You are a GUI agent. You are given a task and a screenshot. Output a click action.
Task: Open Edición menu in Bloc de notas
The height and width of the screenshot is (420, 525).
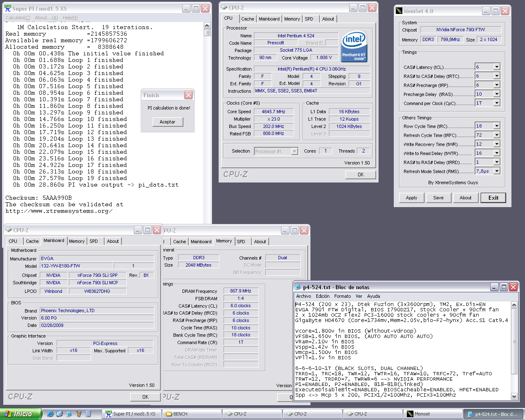pyautogui.click(x=323, y=296)
